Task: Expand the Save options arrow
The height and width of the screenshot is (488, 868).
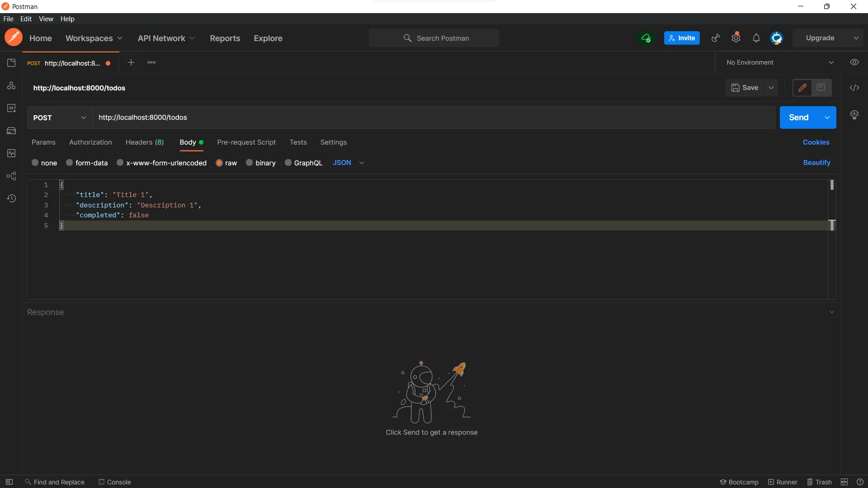Action: [771, 88]
